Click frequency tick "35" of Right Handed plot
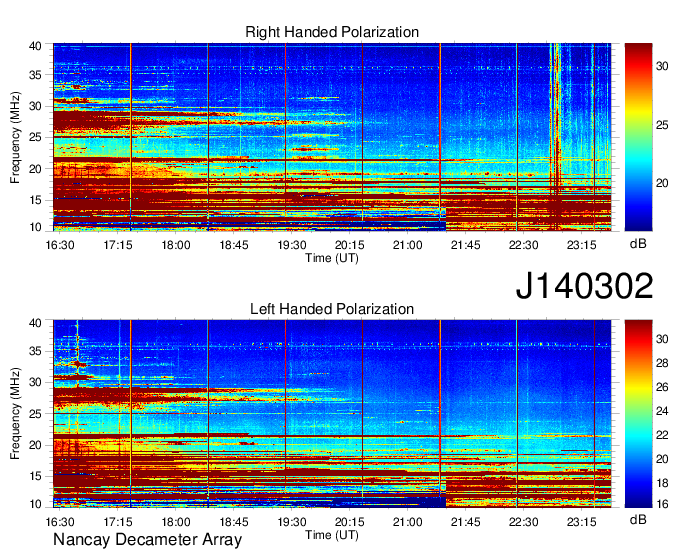The width and height of the screenshot is (680, 552). pos(35,75)
